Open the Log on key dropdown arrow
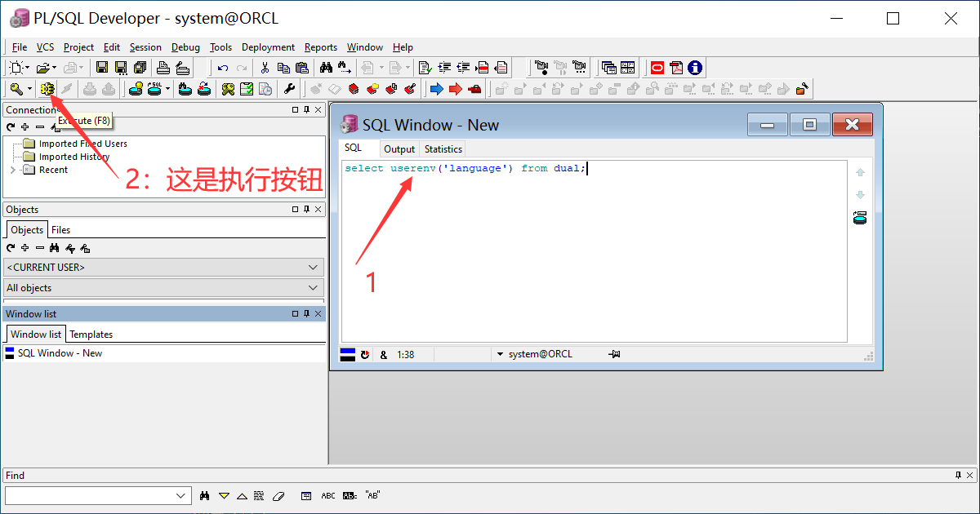 click(29, 89)
